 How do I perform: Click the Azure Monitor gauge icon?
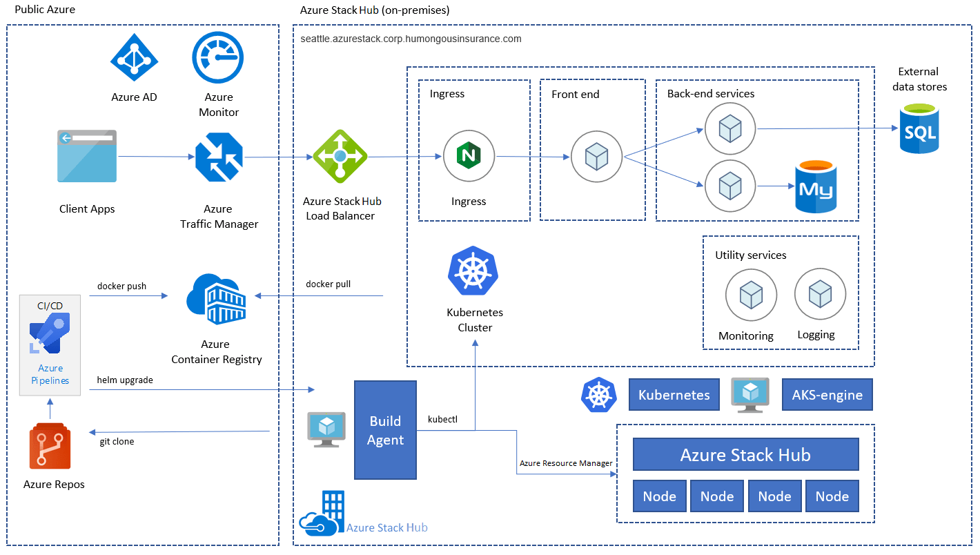pyautogui.click(x=218, y=57)
